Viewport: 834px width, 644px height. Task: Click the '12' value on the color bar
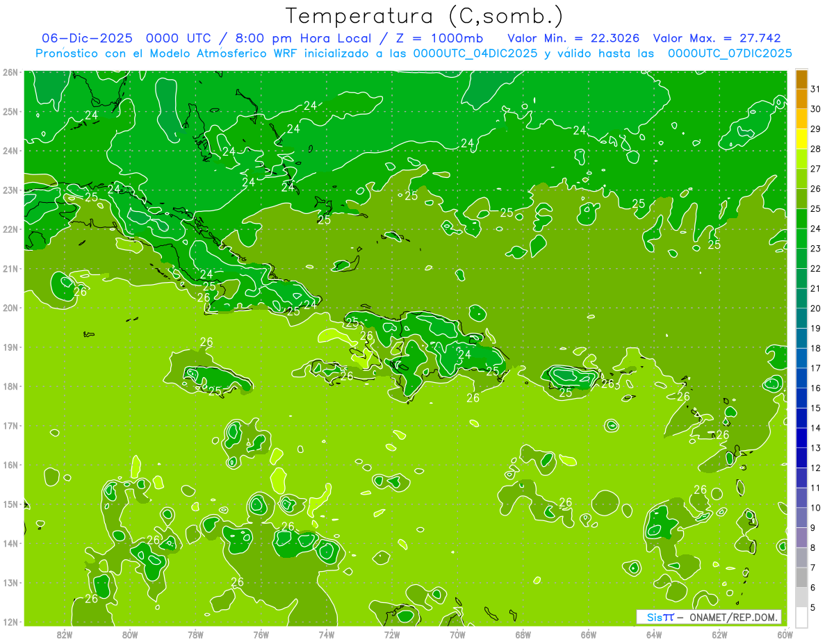click(816, 468)
